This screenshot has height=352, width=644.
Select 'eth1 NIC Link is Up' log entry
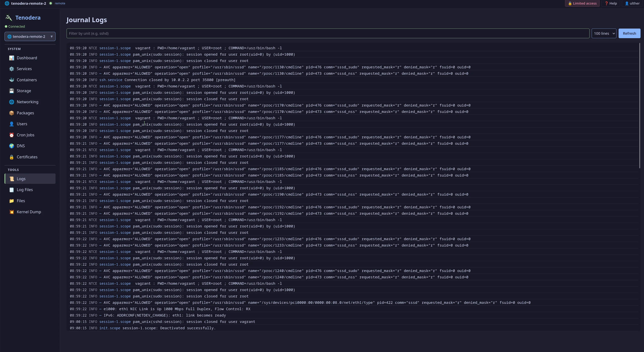point(354,309)
